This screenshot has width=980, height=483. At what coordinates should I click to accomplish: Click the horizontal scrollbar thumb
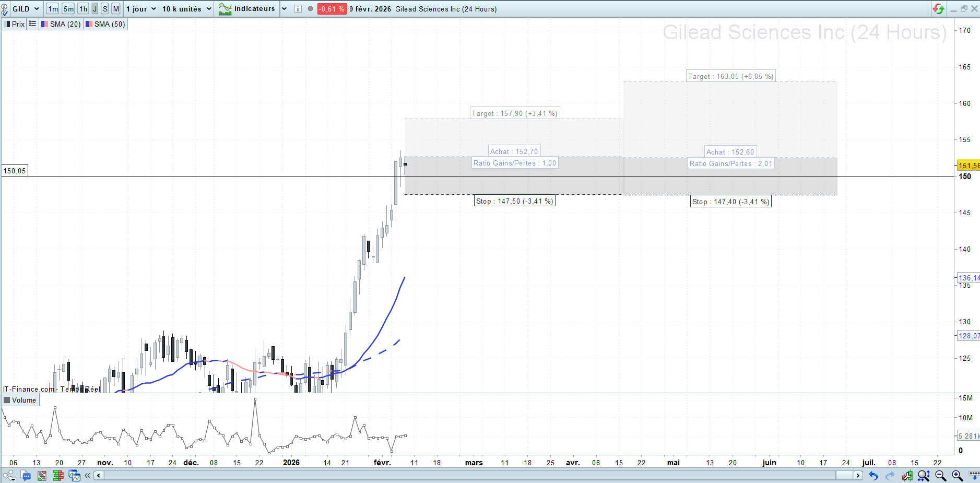pos(844,475)
